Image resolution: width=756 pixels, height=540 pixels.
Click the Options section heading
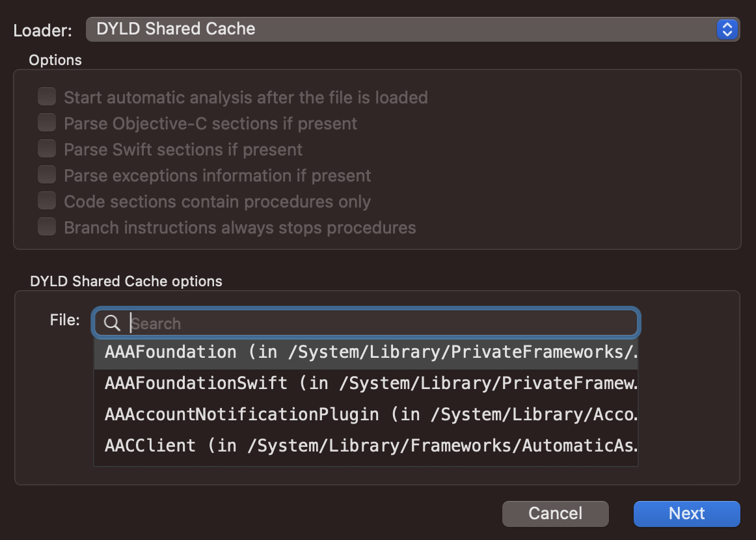[55, 60]
